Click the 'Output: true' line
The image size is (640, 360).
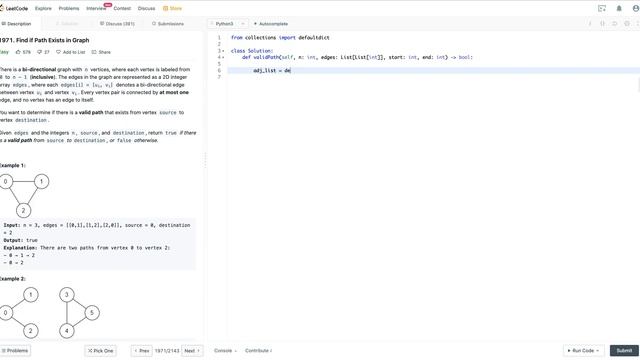point(20,240)
